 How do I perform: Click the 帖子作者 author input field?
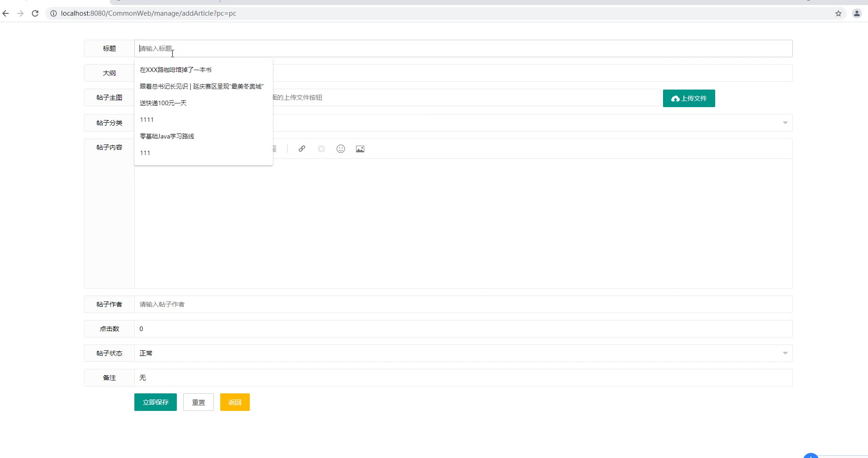(x=464, y=304)
